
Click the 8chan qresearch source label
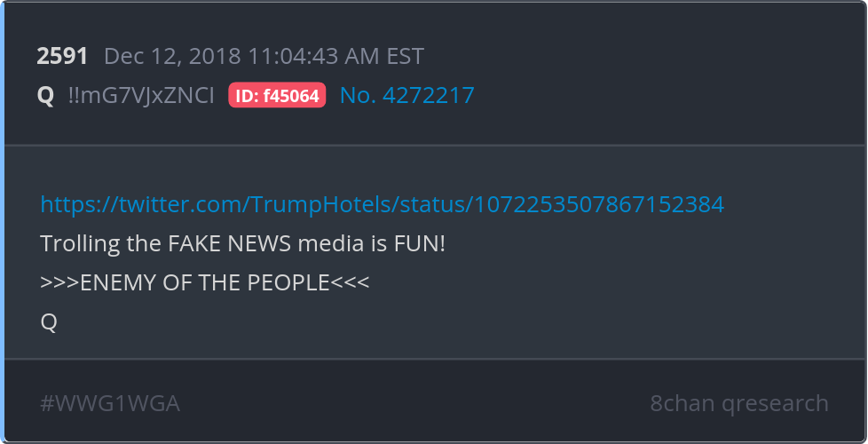pyautogui.click(x=739, y=403)
